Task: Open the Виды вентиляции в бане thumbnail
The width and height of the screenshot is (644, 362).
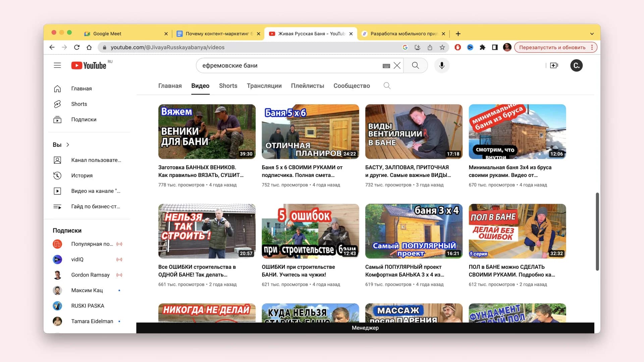Action: point(414,131)
